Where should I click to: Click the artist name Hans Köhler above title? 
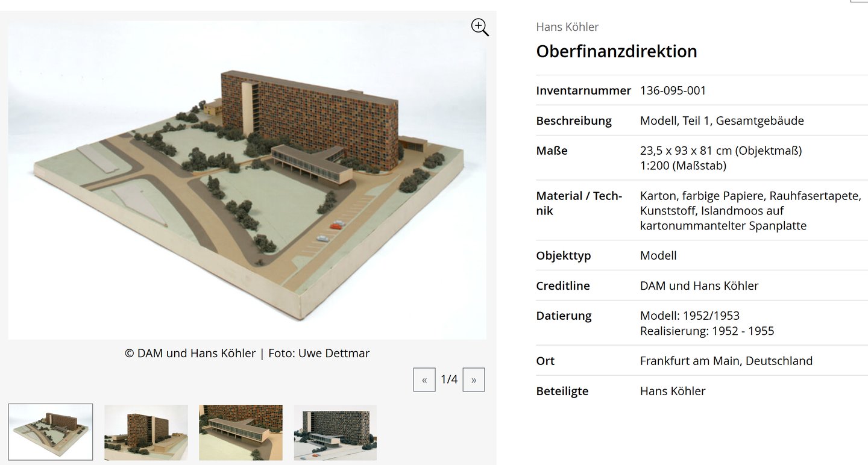pos(567,27)
